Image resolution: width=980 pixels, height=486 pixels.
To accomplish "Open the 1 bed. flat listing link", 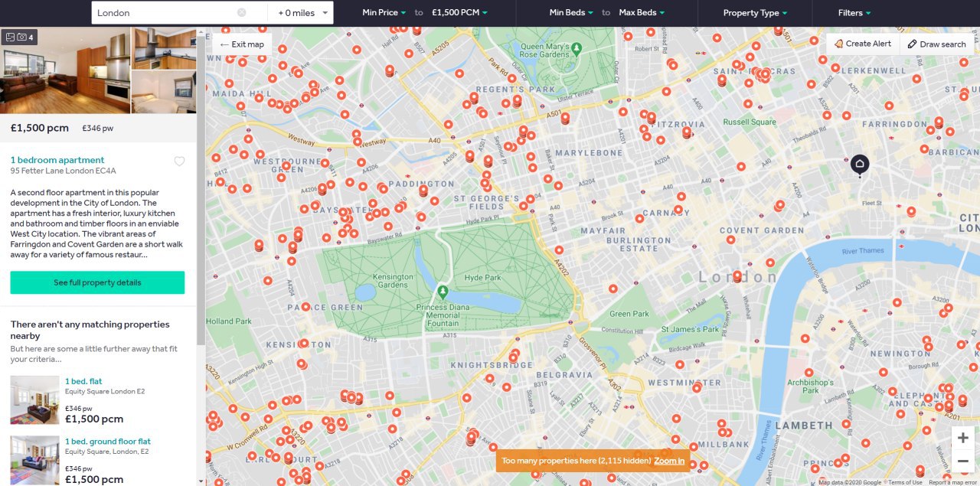I will click(83, 381).
